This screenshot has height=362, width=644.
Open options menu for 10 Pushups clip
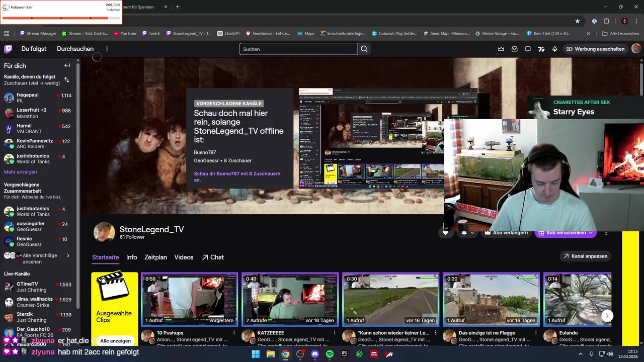point(234,333)
